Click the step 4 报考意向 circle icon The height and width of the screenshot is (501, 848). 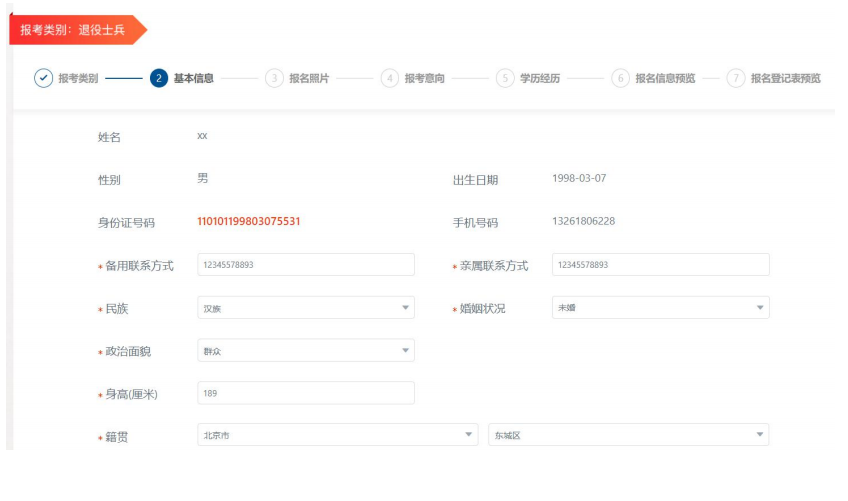click(x=389, y=78)
